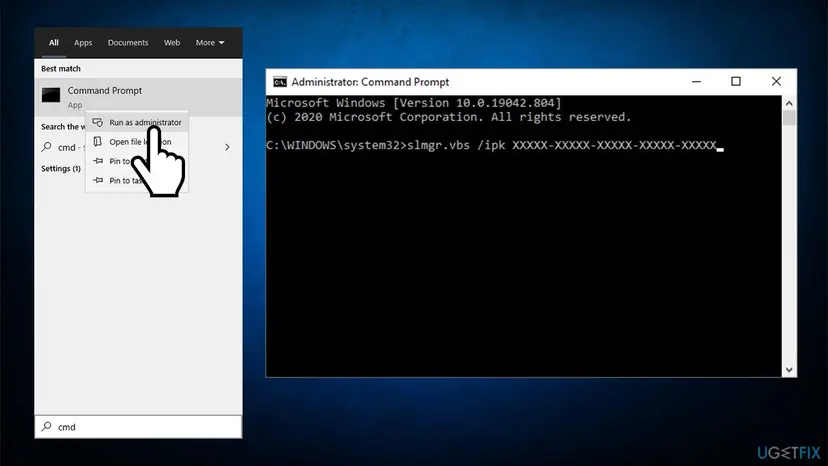Image resolution: width=828 pixels, height=466 pixels.
Task: Click the scroll down arrow in Command Prompt
Action: click(x=789, y=370)
